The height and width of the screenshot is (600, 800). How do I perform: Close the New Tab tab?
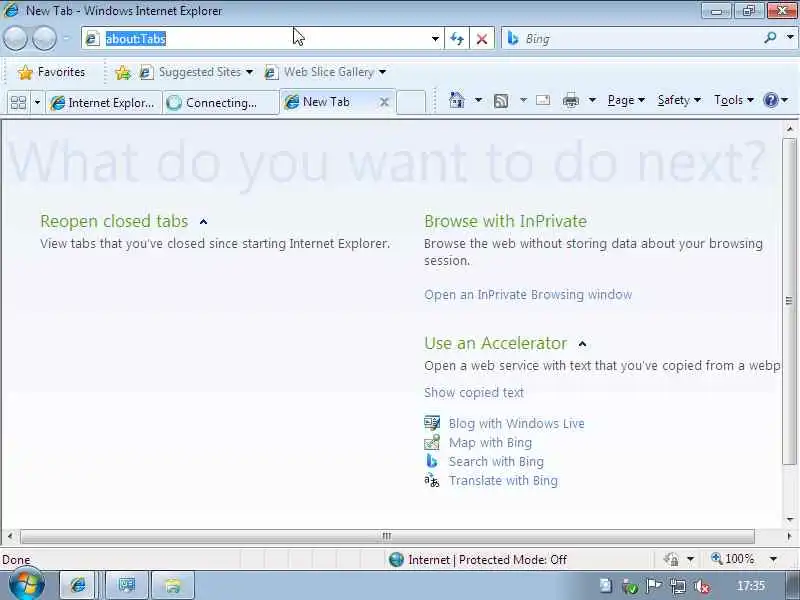[x=384, y=103]
